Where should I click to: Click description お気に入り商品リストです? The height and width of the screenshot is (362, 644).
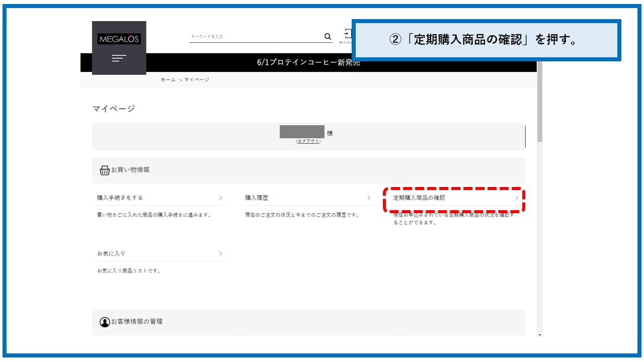click(129, 271)
